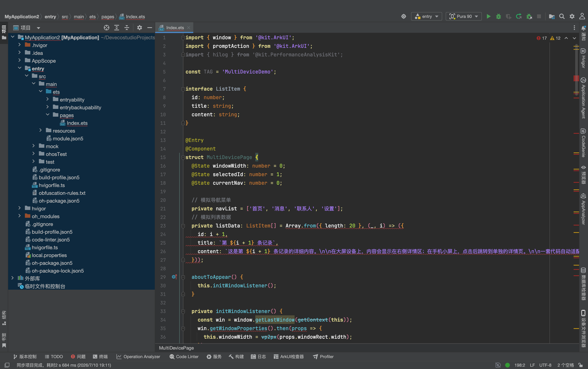Open the Code Linter tool tab
Viewport: 588px width, 369px height.
click(x=184, y=357)
